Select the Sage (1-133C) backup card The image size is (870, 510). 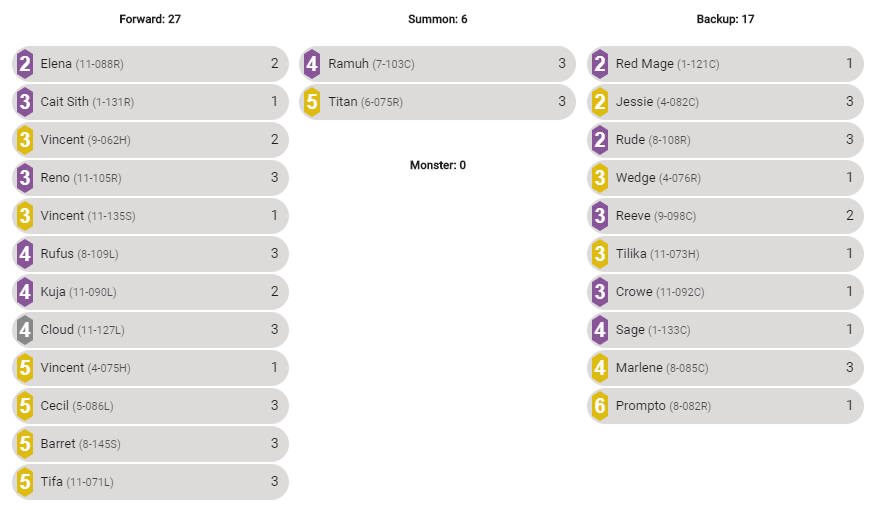pos(725,330)
